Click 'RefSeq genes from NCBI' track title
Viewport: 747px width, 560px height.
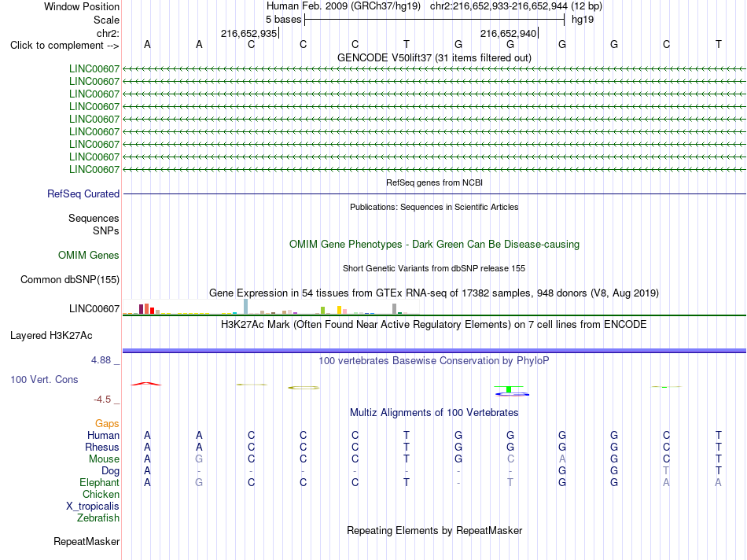click(x=434, y=182)
